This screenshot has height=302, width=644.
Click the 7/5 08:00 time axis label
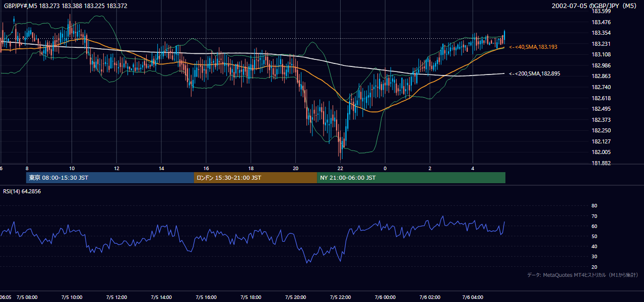[x=27, y=297]
